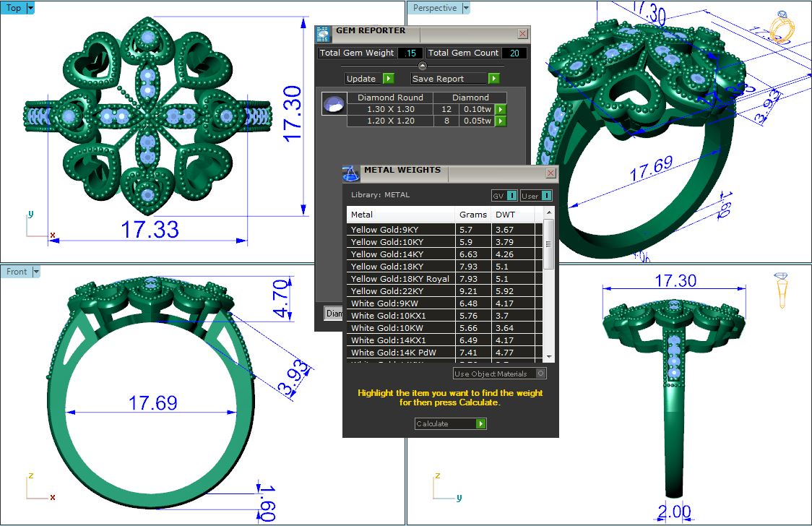
Task: Open the Perspective viewport dropdown menu
Action: tap(465, 8)
